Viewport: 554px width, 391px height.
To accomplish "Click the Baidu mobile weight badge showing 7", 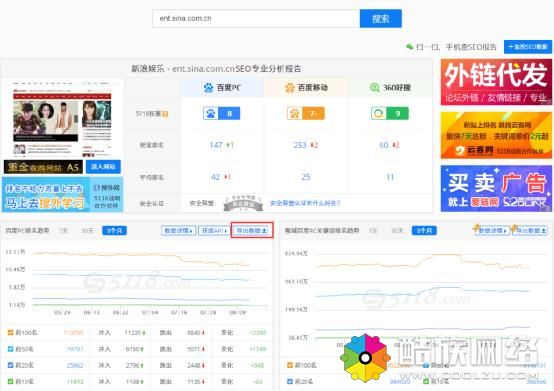I will tap(306, 113).
